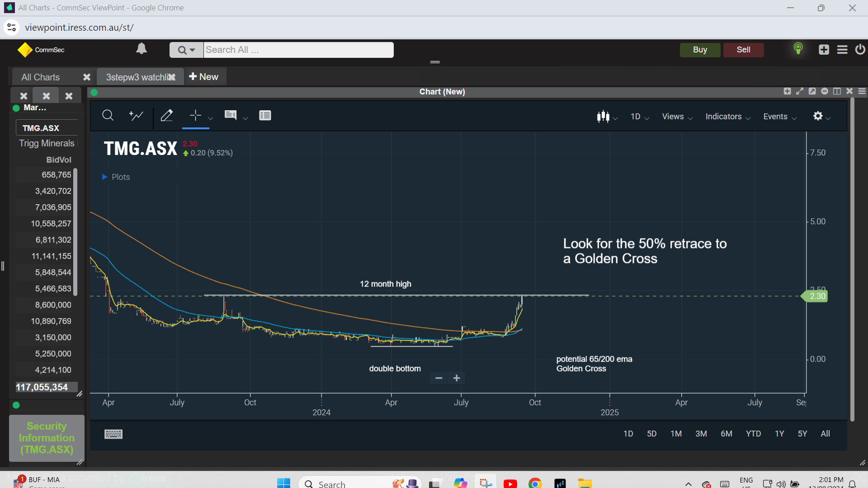Viewport: 868px width, 488px height.
Task: Zoom out chart with the minus button
Action: click(x=439, y=378)
